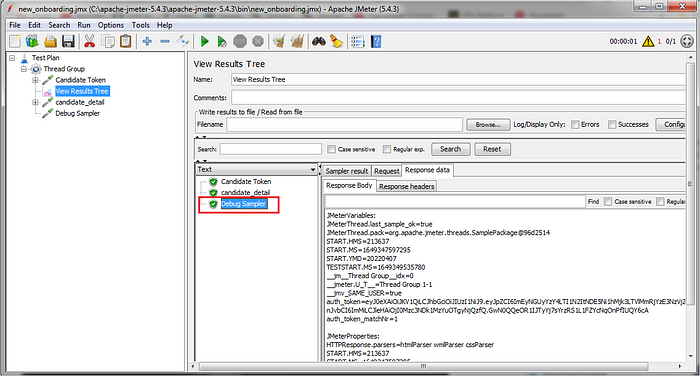Toggle the Regular exp. checkbox
This screenshot has width=700, height=376.
click(x=387, y=149)
